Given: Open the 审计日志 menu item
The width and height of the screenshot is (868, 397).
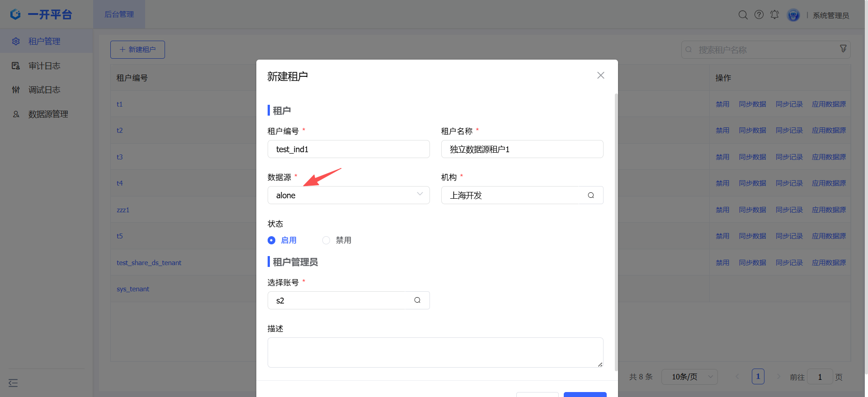Looking at the screenshot, I should click(44, 66).
